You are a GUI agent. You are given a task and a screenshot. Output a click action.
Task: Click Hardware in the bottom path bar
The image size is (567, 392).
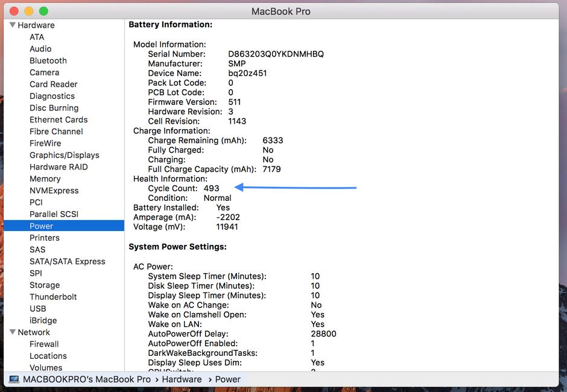click(182, 379)
